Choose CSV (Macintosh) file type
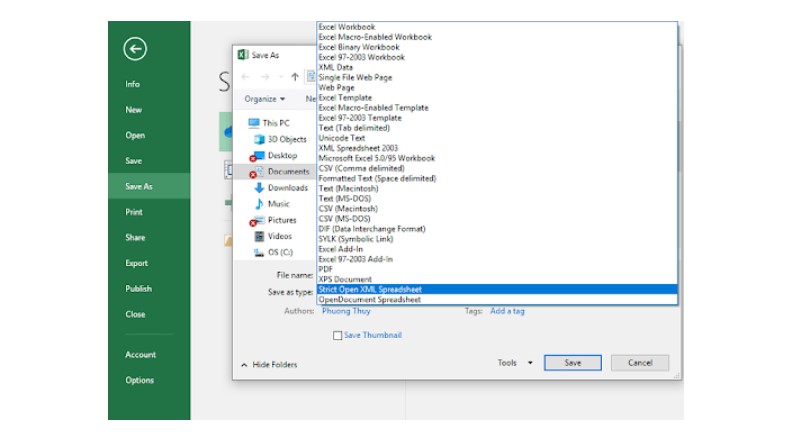This screenshot has width=800, height=444. click(x=497, y=209)
